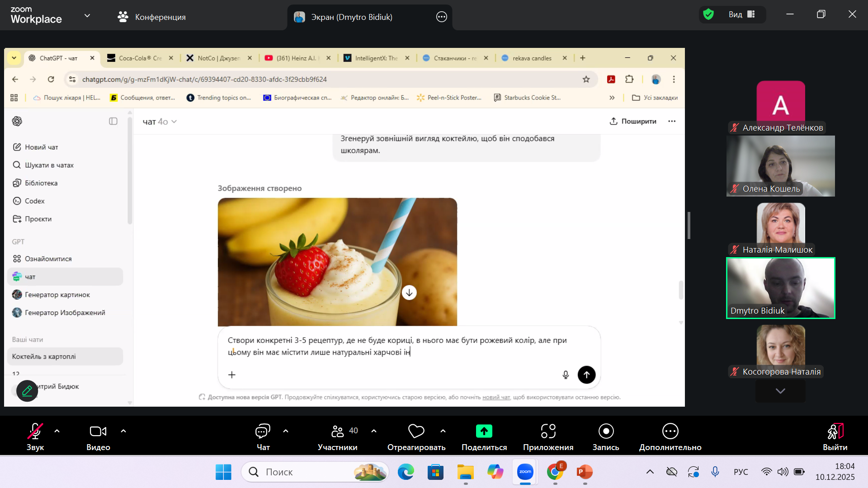Open Zoom Apps icon
Image resolution: width=868 pixels, height=488 pixels.
coord(548,431)
